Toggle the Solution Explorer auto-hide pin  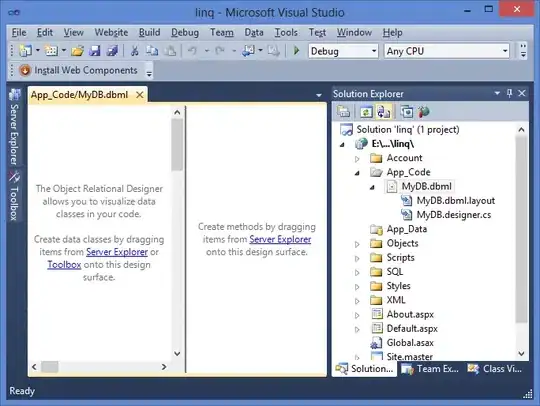(x=509, y=93)
